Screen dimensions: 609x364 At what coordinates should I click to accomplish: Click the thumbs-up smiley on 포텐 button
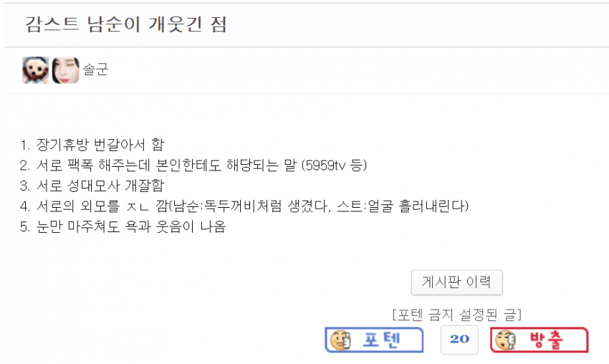[340, 340]
